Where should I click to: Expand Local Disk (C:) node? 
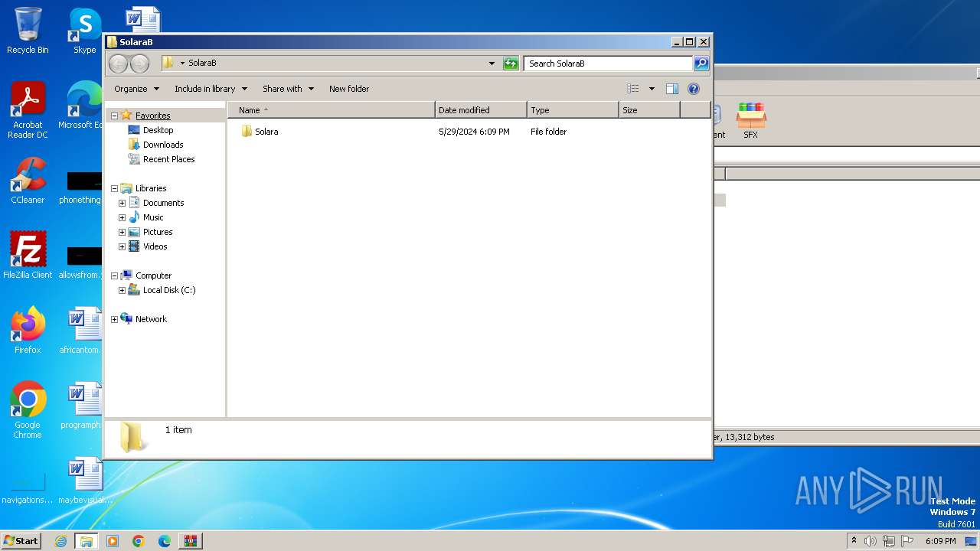pyautogui.click(x=122, y=290)
